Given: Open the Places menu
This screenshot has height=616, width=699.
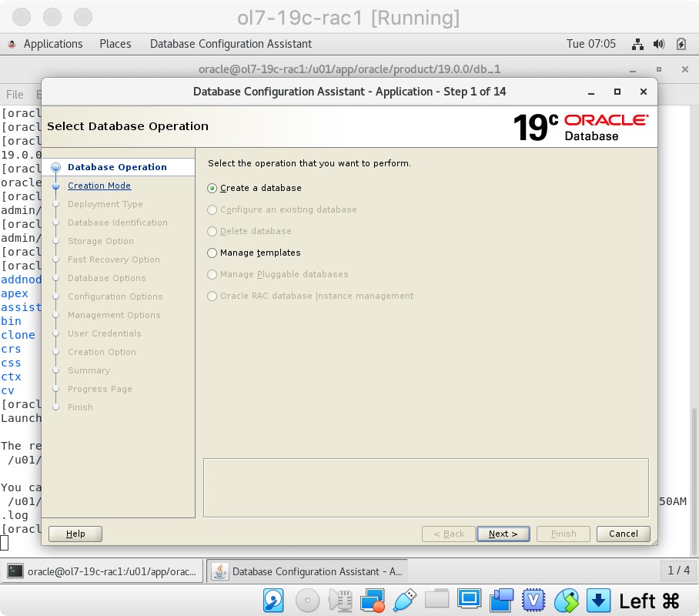Looking at the screenshot, I should coord(115,44).
